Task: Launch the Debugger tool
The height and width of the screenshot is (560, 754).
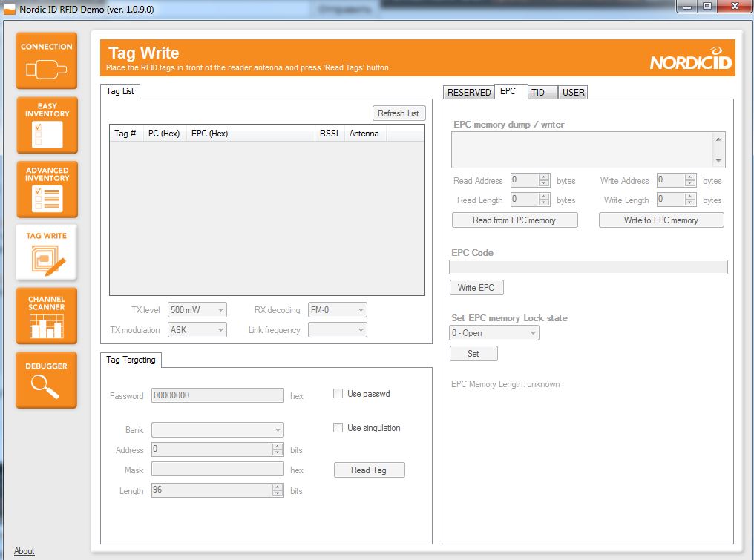Action: pos(47,381)
